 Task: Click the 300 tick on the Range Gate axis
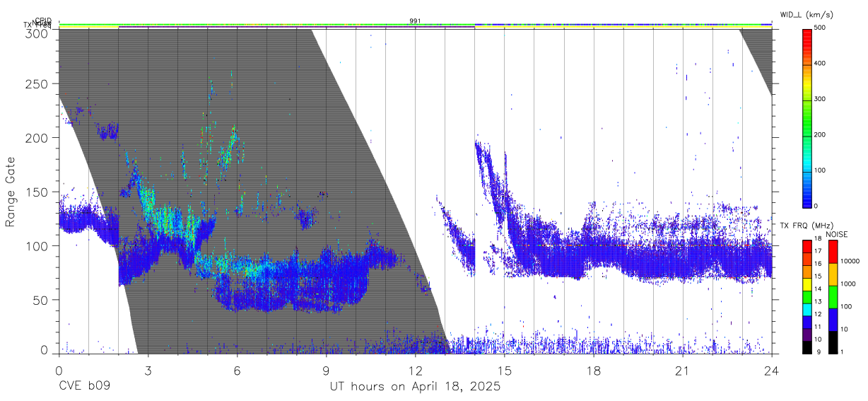click(37, 33)
